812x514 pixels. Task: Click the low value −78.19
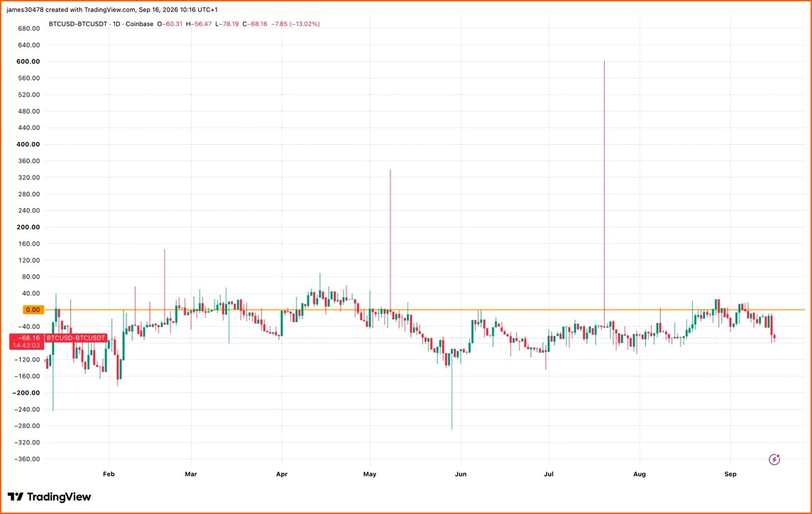[226, 24]
